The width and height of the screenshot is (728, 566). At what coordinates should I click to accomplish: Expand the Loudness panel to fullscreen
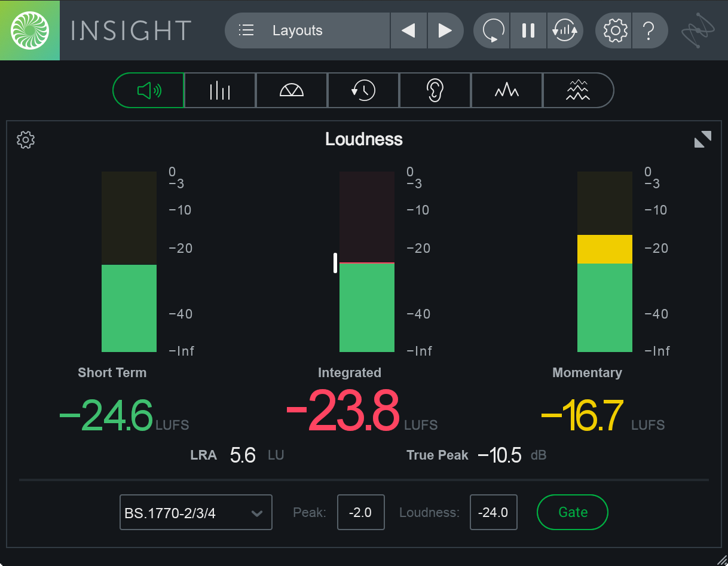(703, 139)
